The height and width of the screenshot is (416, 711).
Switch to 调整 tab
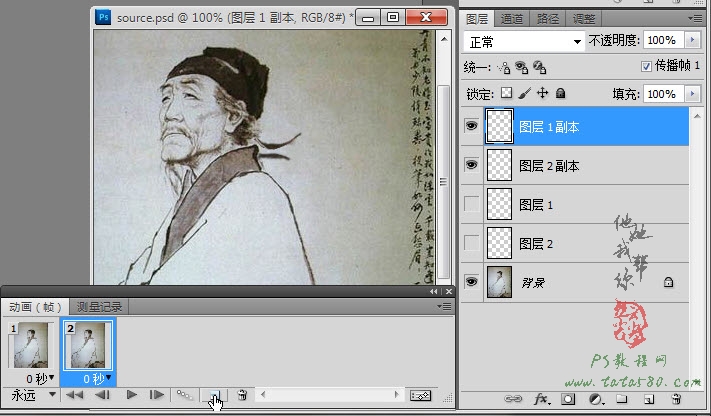click(584, 19)
